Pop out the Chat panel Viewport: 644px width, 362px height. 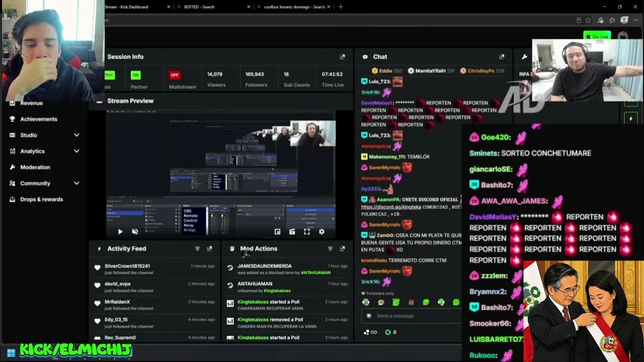(501, 57)
